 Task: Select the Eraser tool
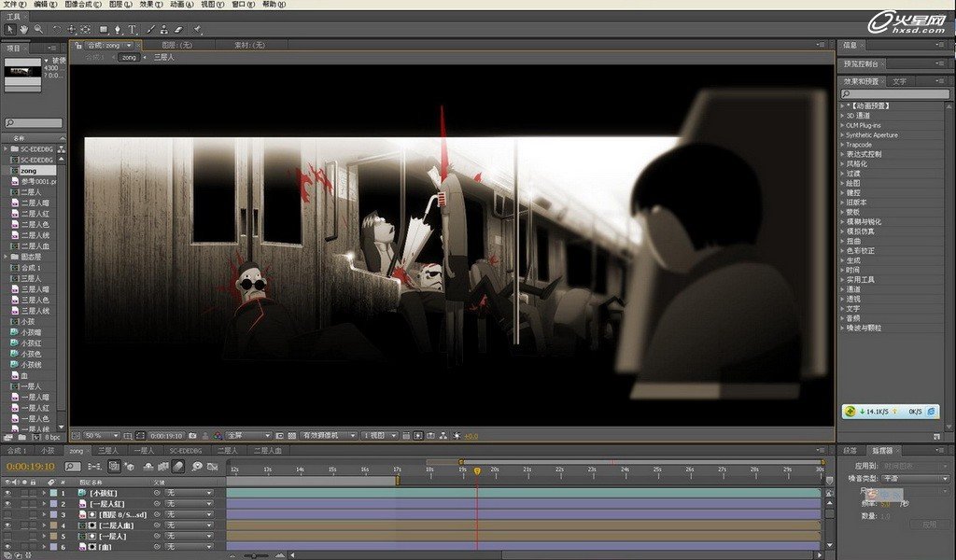(x=178, y=30)
